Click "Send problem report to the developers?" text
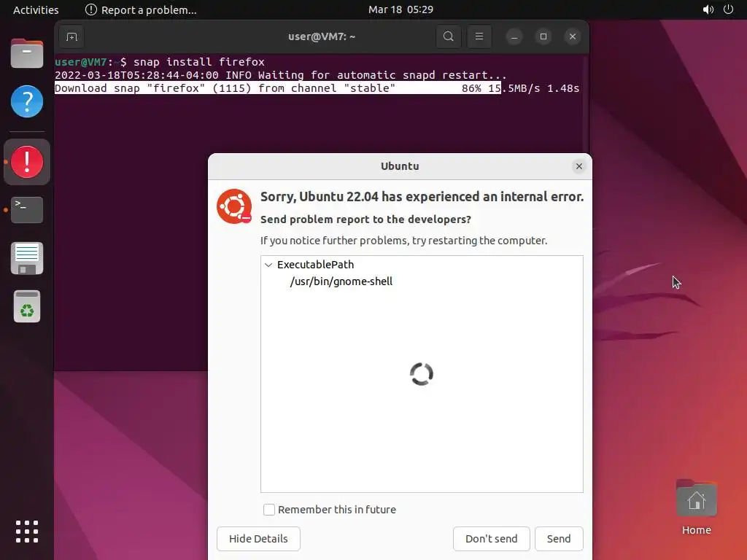Screen dimensions: 747x560 click(365, 219)
